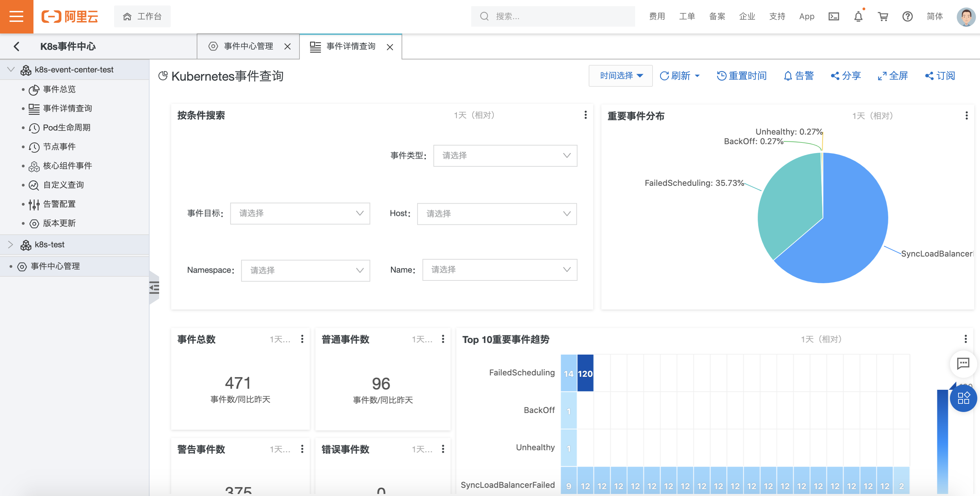
Task: Collapse the sidebar with the fold handle
Action: 154,287
